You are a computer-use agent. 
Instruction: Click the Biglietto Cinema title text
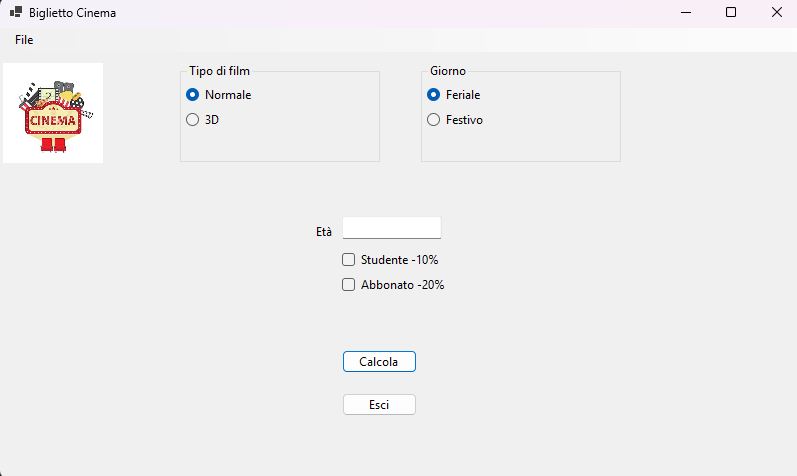pos(72,13)
